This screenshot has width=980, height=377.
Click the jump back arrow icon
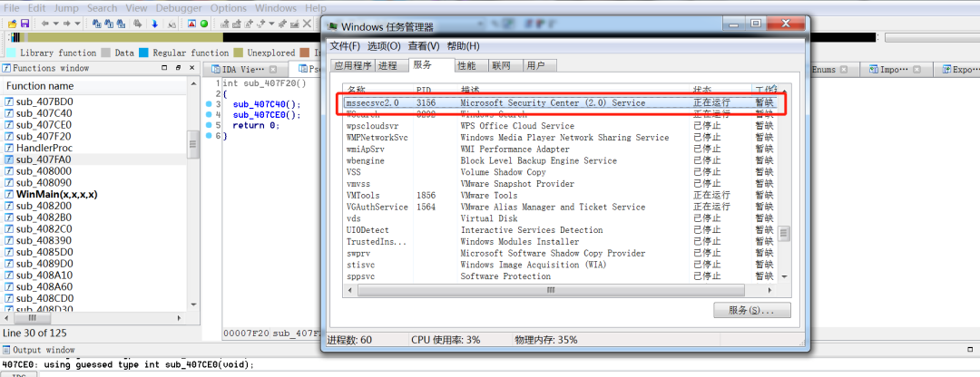[44, 23]
